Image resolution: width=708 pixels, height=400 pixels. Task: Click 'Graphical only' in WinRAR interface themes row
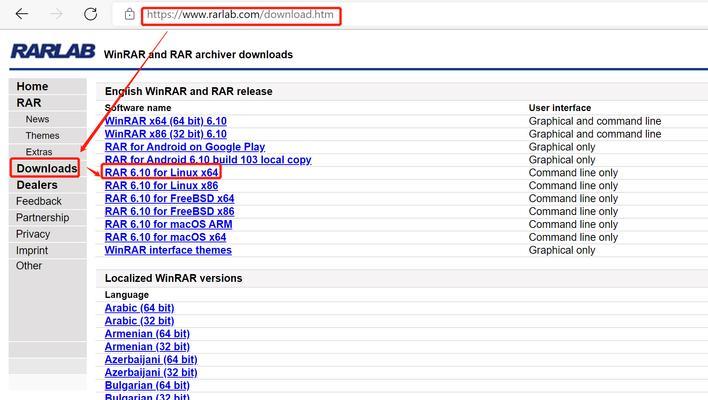[x=562, y=250]
